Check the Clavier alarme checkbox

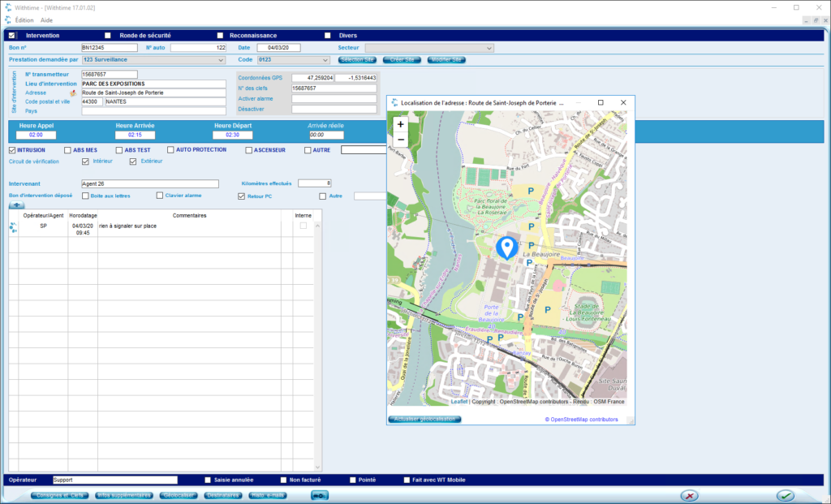pos(160,195)
